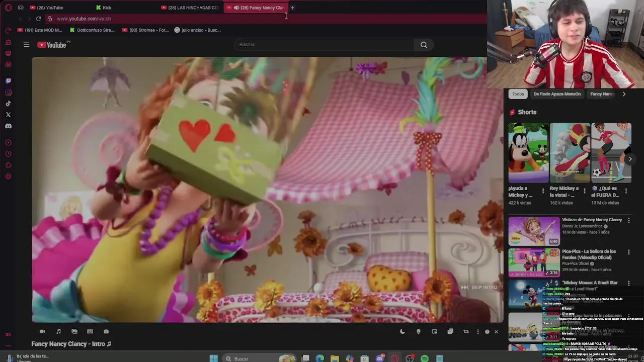Mute the Fancy Nancy tab speaker icon

coord(236,8)
